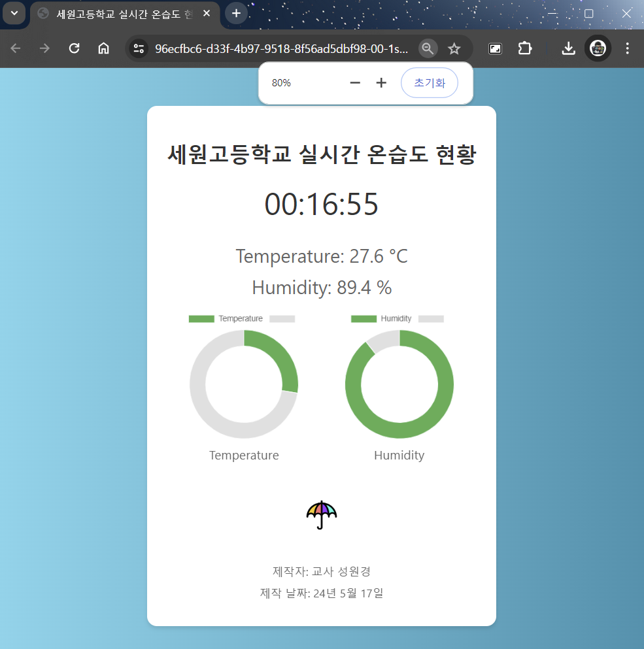
Task: Go back to previous page
Action: (x=16, y=48)
